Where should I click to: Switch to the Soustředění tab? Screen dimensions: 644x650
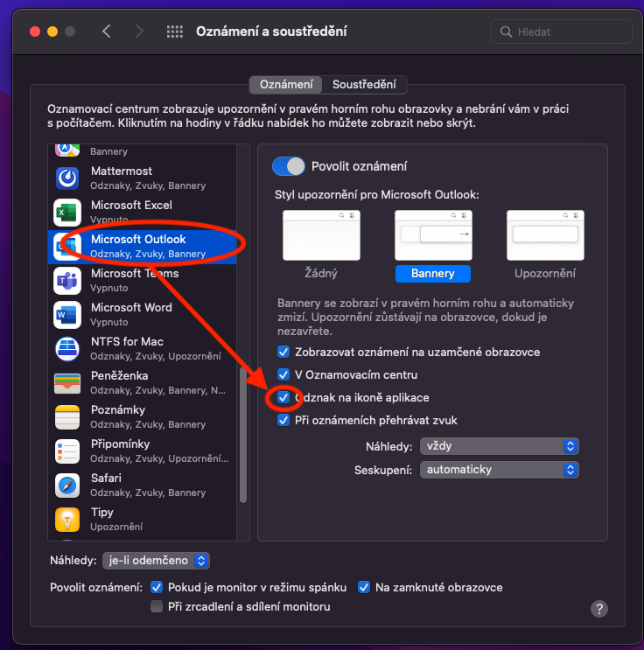364,85
